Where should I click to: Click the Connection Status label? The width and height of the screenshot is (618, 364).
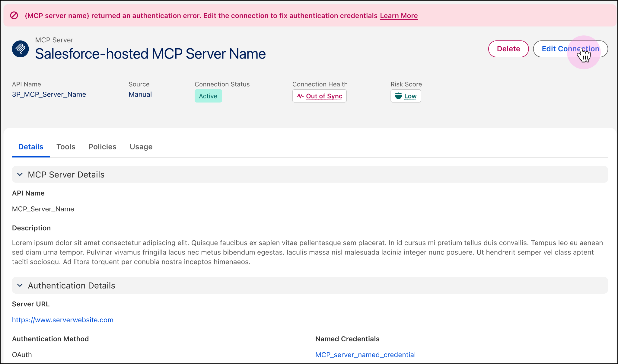coord(222,84)
